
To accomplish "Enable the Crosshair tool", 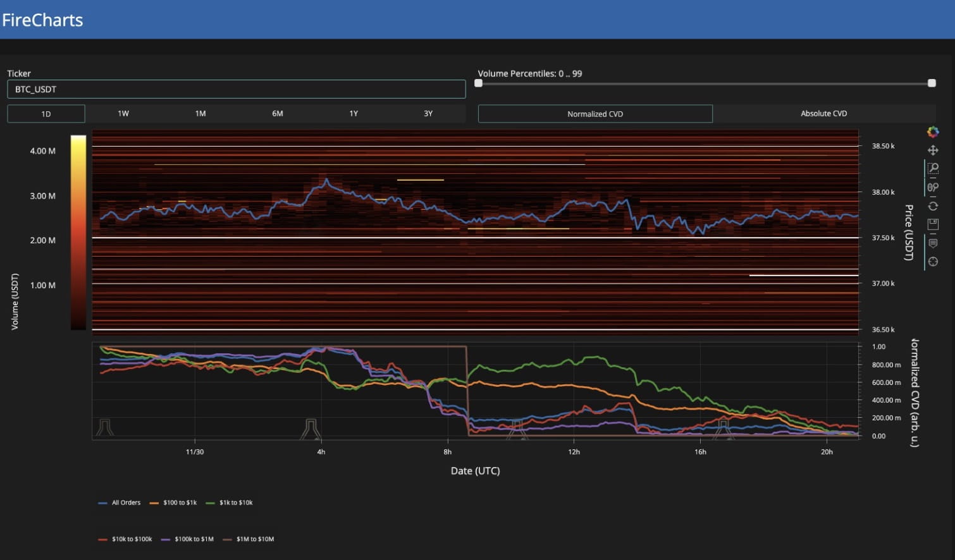I will 933,261.
